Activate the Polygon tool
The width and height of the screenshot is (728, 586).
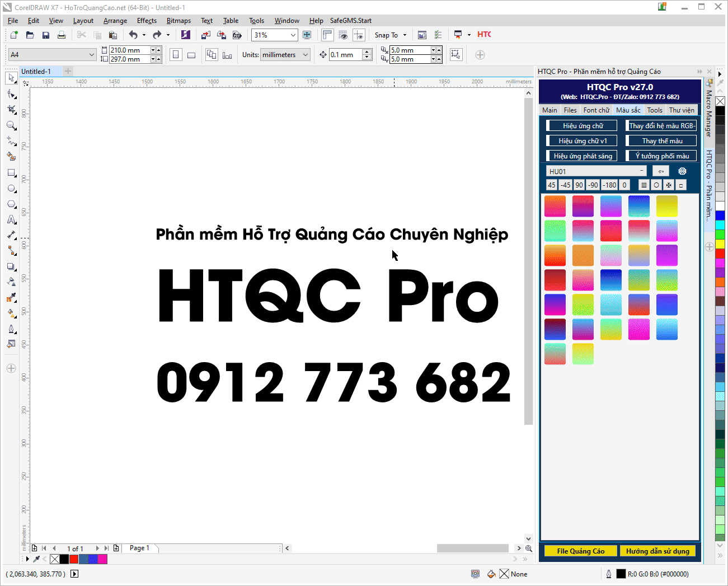point(11,204)
